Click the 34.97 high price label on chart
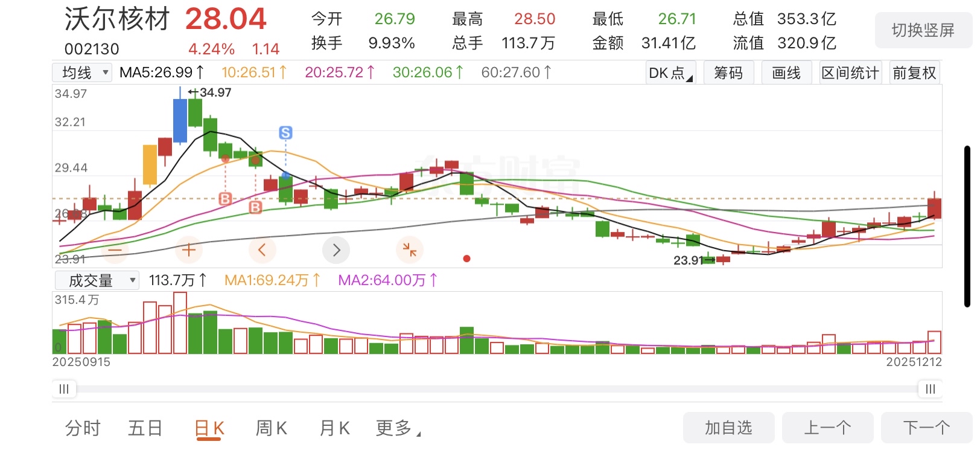Image resolution: width=980 pixels, height=453 pixels. [215, 92]
